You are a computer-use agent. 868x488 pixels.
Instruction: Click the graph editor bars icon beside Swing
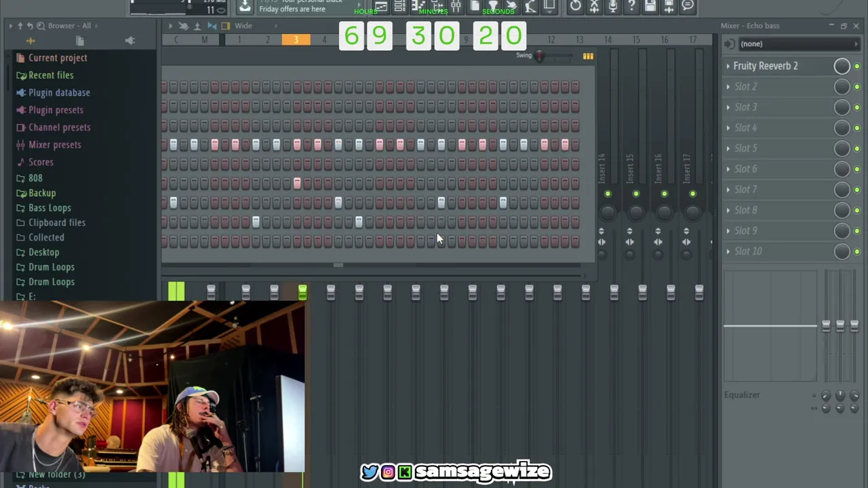(x=588, y=56)
